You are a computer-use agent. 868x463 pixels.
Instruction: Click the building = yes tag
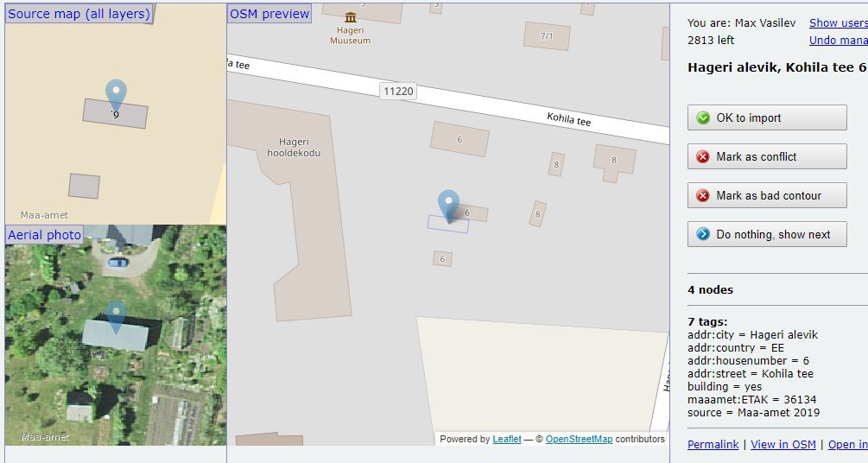coord(725,387)
